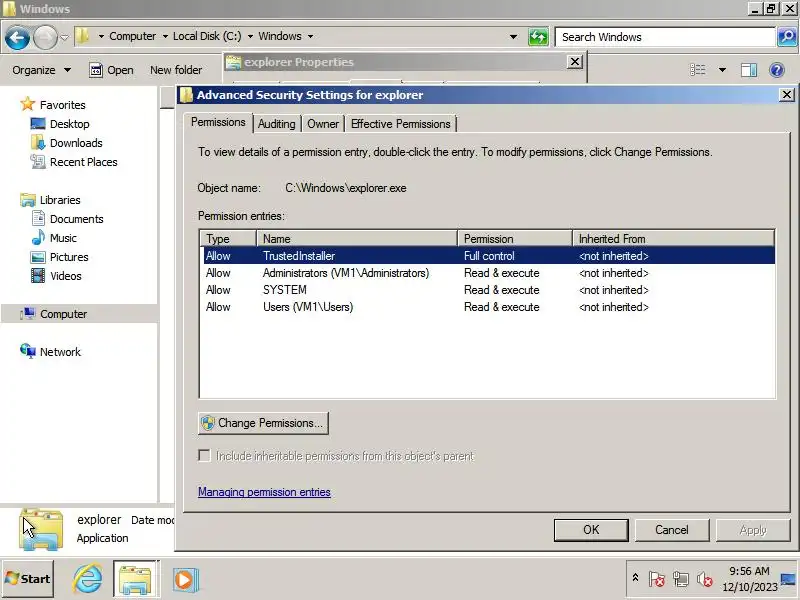The width and height of the screenshot is (800, 600).
Task: Sort by Permission column header
Action: click(x=515, y=238)
